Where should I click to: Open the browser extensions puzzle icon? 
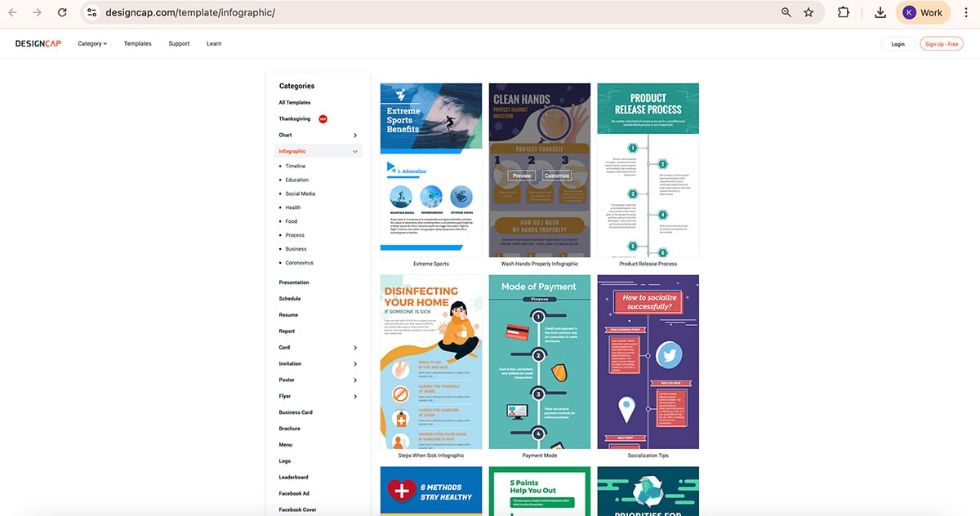click(x=843, y=12)
